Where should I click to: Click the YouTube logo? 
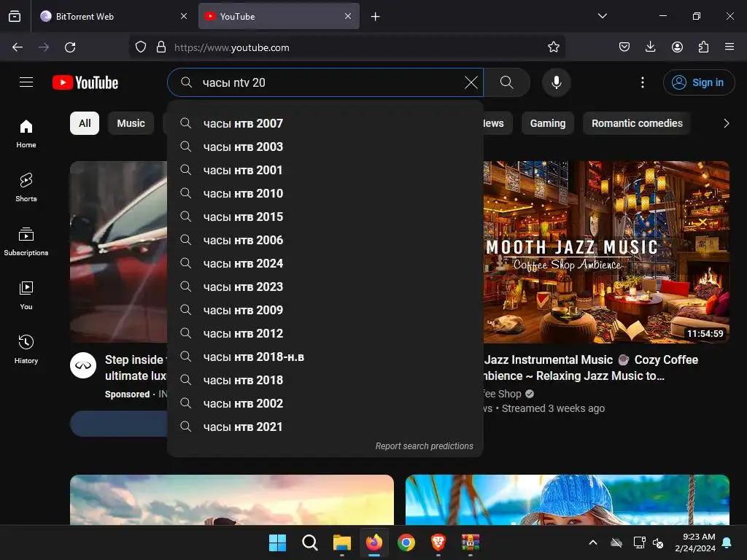[85, 82]
